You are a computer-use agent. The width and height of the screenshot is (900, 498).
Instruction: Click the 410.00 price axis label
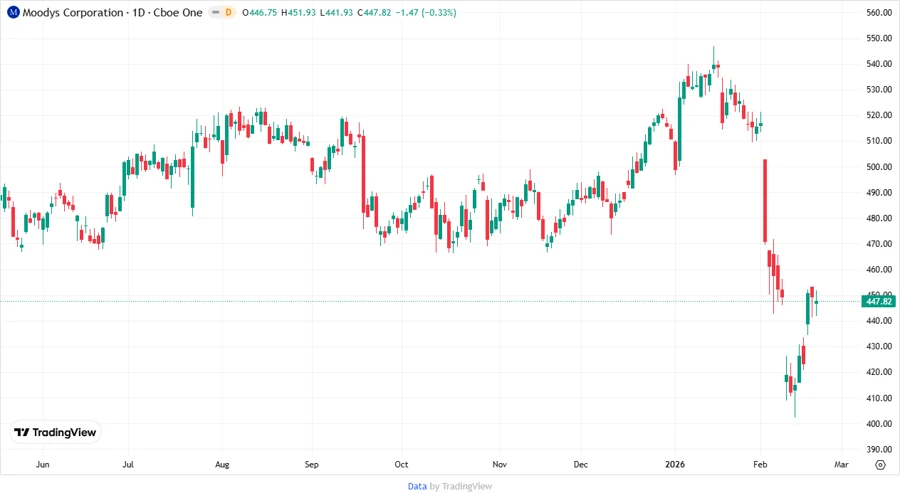[879, 398]
